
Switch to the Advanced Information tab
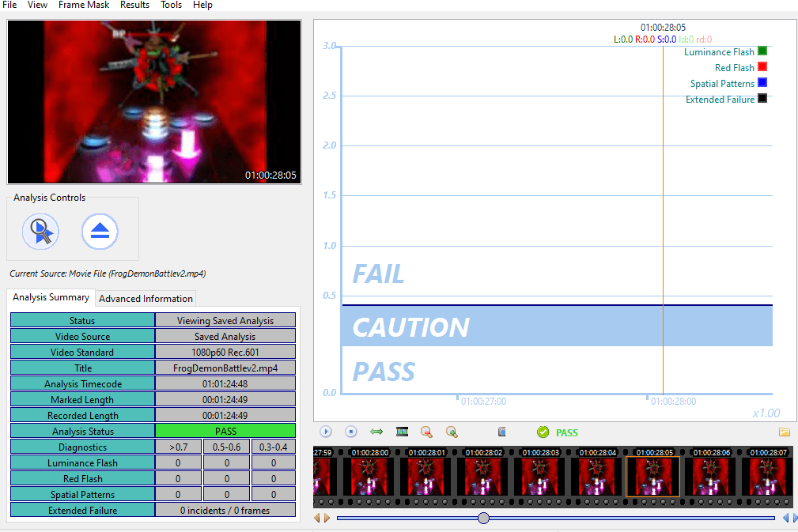coord(146,299)
